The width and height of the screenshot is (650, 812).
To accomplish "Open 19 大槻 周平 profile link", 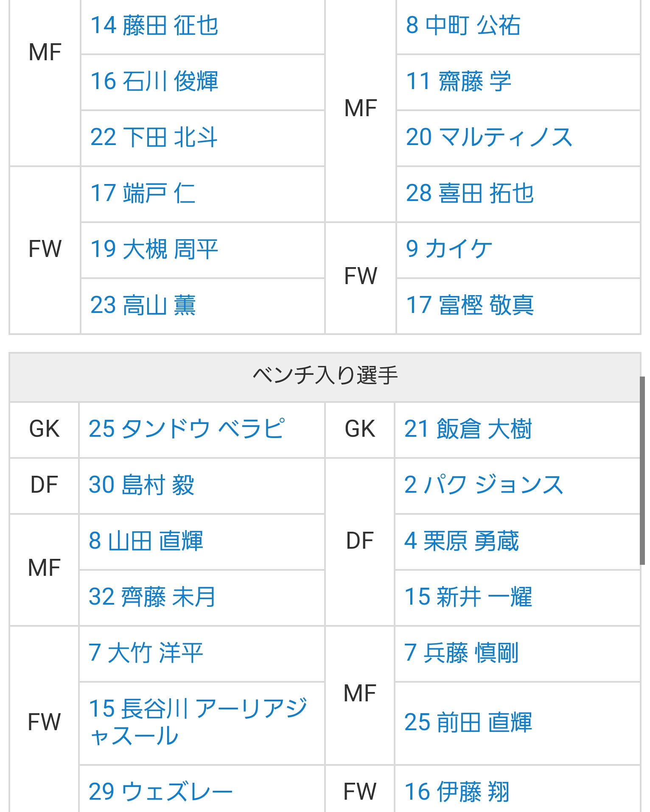I will 154,249.
